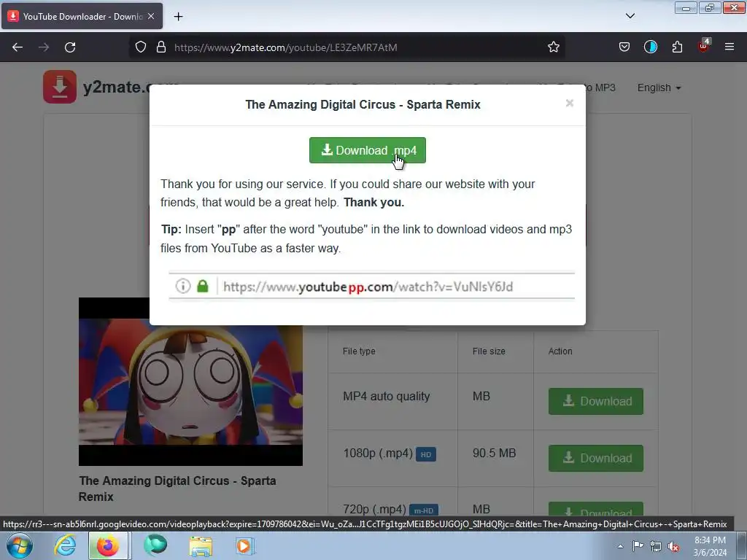Click the green Download .mp4 button
Screen dimensions: 747x560
coord(368,150)
